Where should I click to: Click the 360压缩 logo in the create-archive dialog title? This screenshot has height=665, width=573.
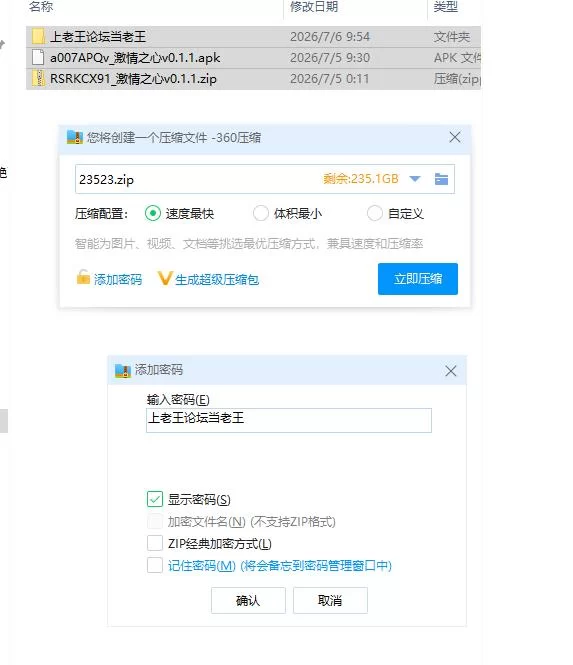75,137
